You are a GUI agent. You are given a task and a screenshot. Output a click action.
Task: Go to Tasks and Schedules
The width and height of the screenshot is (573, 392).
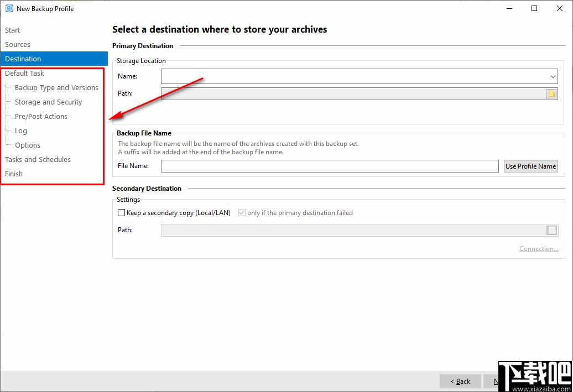pyautogui.click(x=38, y=160)
